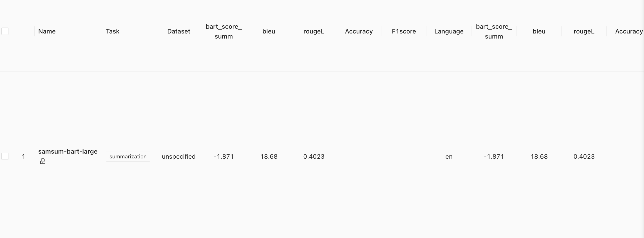Sort by the Language column header
This screenshot has height=238, width=644.
click(448, 31)
